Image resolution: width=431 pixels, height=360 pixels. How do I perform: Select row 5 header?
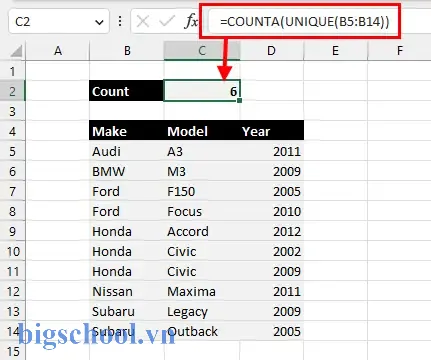tap(12, 151)
